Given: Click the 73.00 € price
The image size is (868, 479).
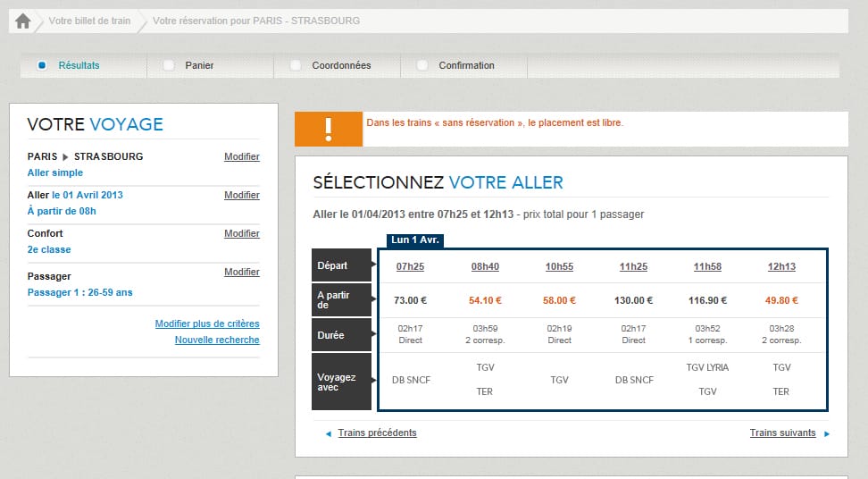Looking at the screenshot, I should click(410, 300).
